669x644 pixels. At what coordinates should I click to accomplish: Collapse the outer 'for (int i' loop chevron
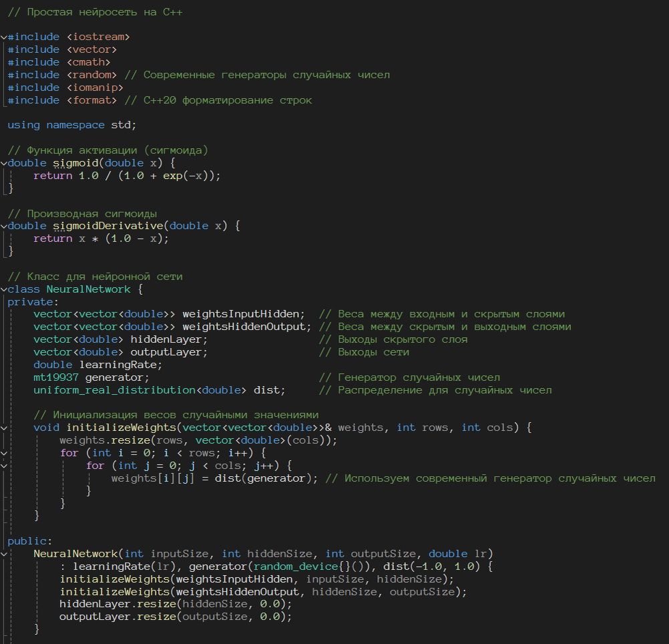[x=4, y=453]
